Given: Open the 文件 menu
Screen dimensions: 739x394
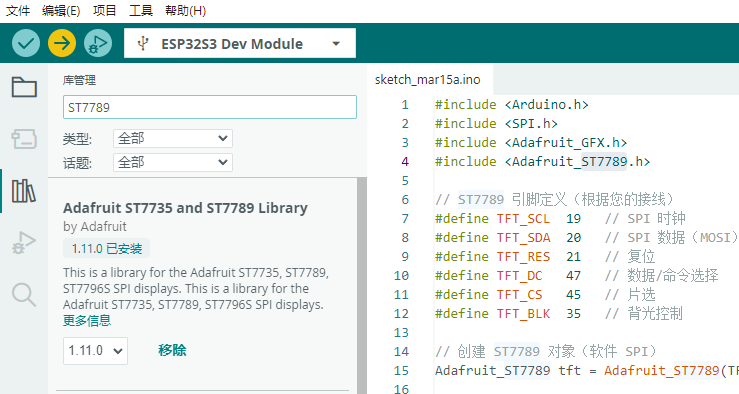Looking at the screenshot, I should point(17,10).
